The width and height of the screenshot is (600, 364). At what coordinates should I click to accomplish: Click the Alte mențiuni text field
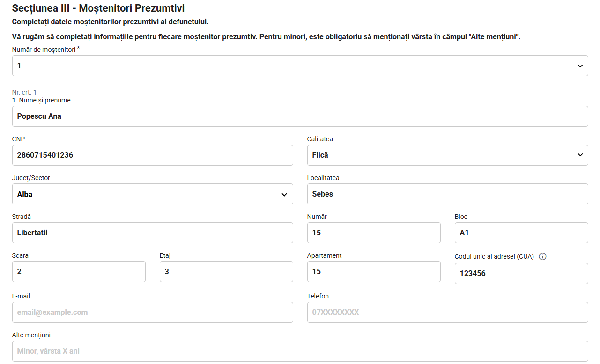(x=300, y=351)
